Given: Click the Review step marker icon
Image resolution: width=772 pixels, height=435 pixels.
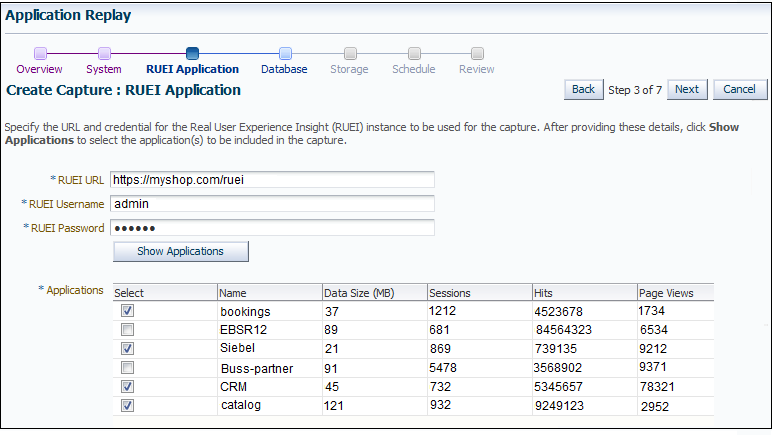Looking at the screenshot, I should (478, 53).
